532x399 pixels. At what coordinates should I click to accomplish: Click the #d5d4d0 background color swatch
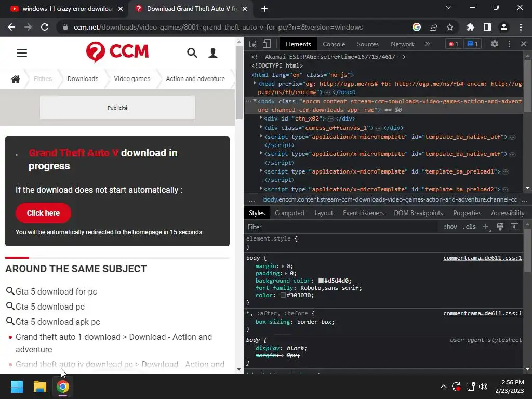point(321,281)
